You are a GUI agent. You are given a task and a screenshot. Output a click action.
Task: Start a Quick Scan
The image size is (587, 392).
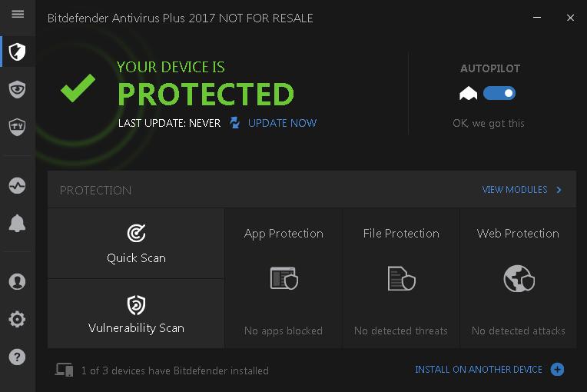point(136,244)
